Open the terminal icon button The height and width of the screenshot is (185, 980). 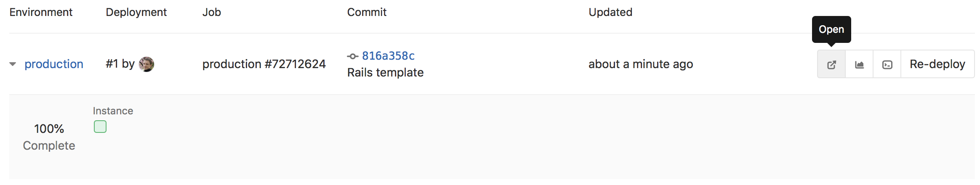887,64
